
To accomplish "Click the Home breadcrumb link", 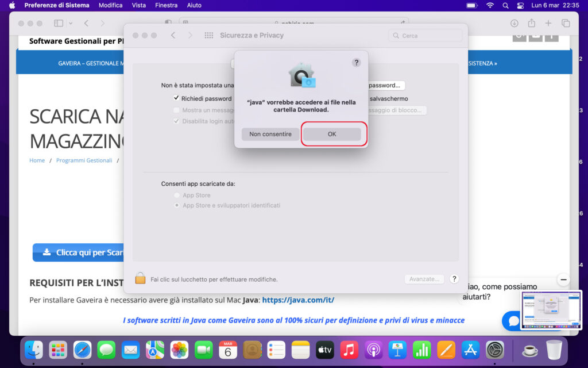I will [37, 160].
